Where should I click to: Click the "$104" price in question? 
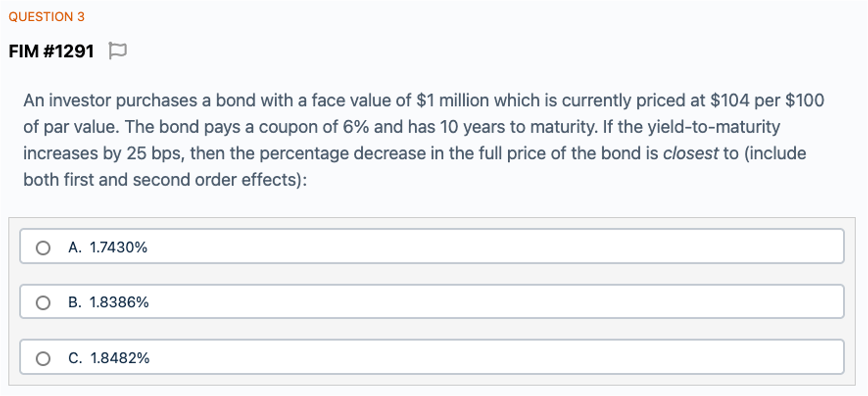[x=730, y=100]
